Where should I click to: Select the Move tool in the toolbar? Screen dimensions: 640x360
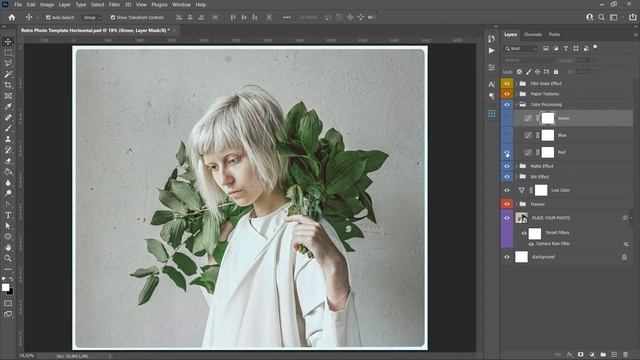8,42
